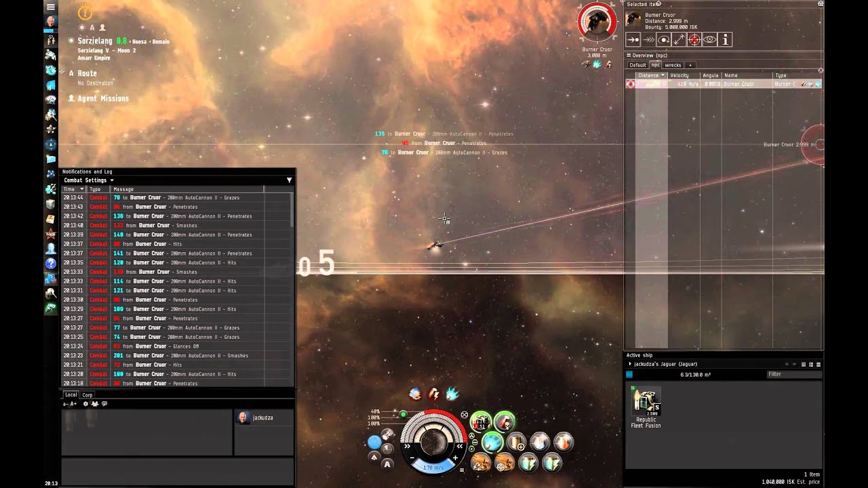
Task: Switch to the Default overview tab
Action: click(637, 65)
